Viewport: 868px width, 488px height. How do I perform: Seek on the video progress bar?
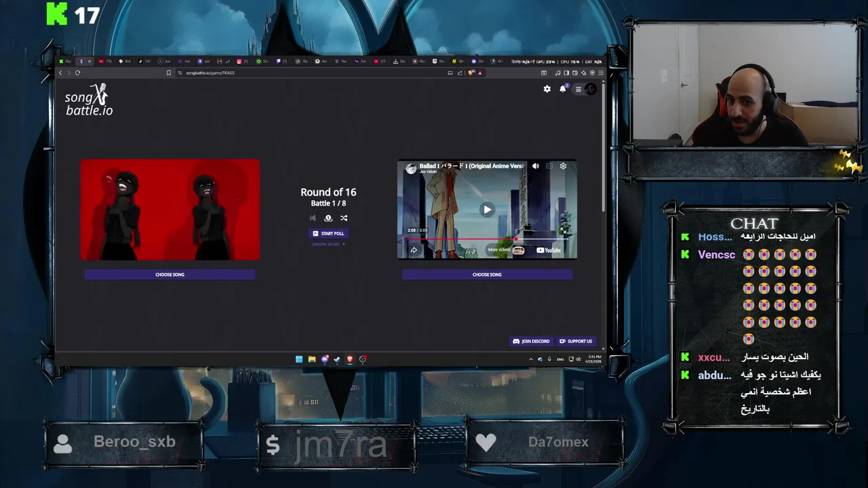pos(487,239)
